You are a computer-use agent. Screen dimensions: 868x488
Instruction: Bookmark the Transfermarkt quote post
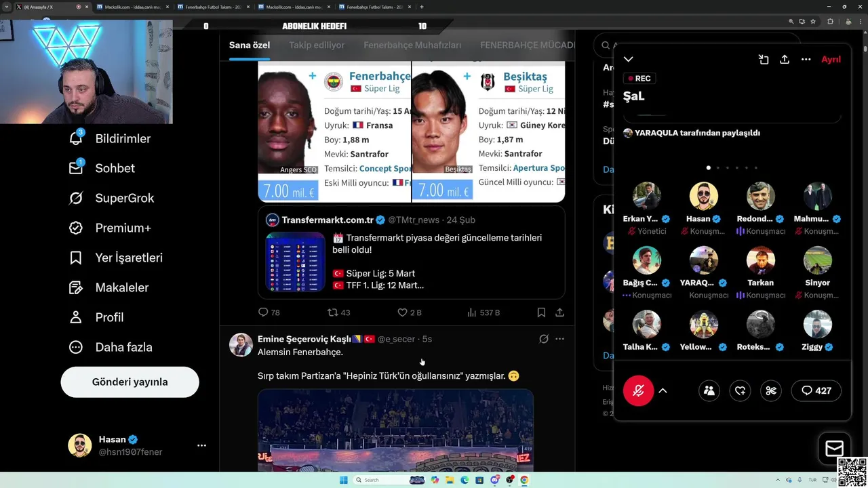pos(541,312)
